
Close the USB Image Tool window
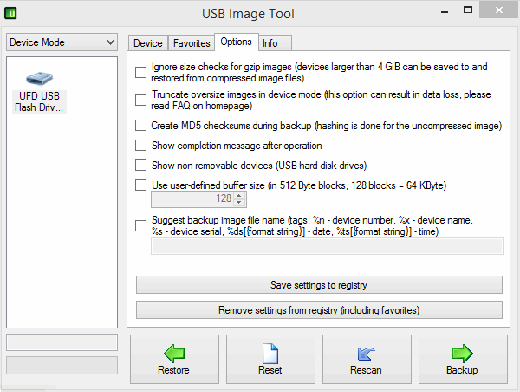[499, 10]
